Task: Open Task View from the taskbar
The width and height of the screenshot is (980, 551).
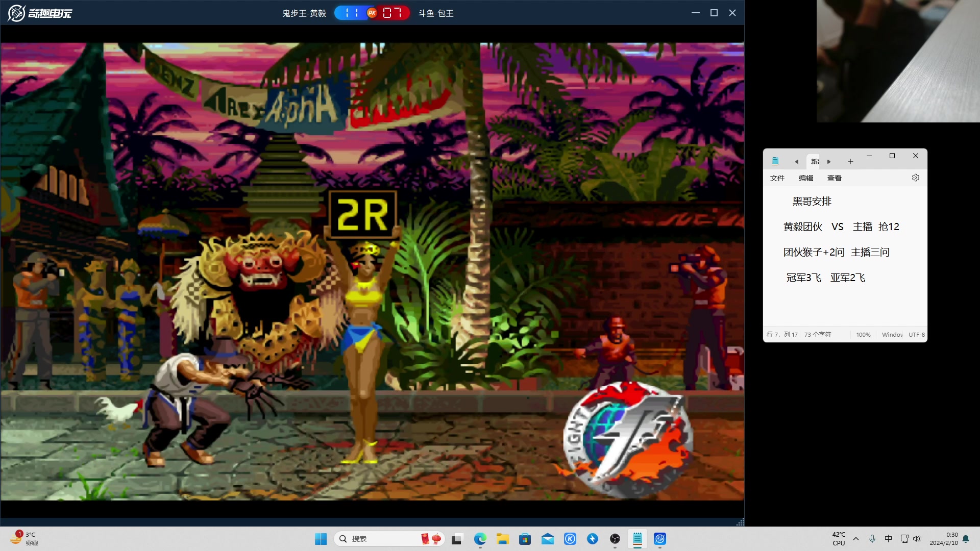Action: pyautogui.click(x=457, y=539)
